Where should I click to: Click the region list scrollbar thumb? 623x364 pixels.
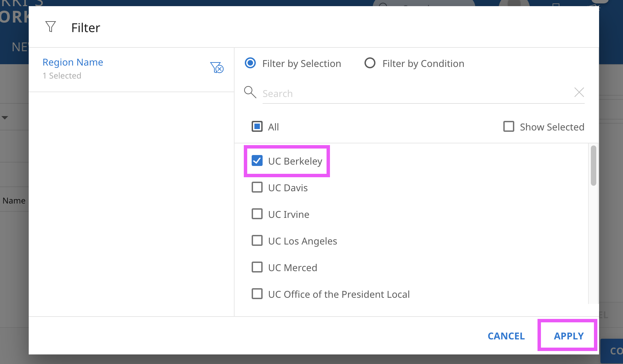pyautogui.click(x=593, y=166)
